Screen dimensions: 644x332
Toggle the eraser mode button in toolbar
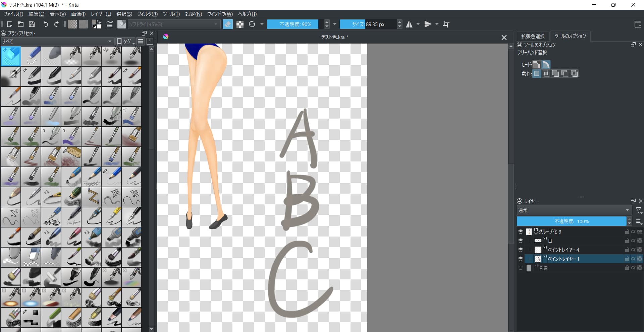(227, 24)
